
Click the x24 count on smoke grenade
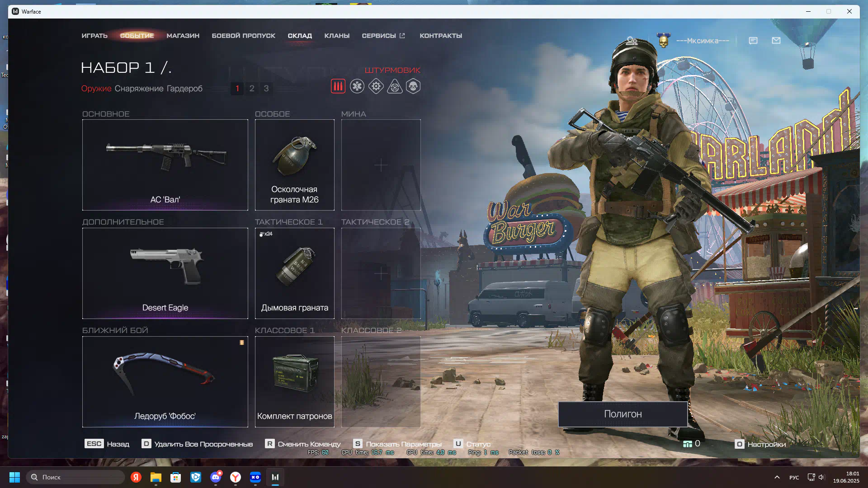pos(266,234)
